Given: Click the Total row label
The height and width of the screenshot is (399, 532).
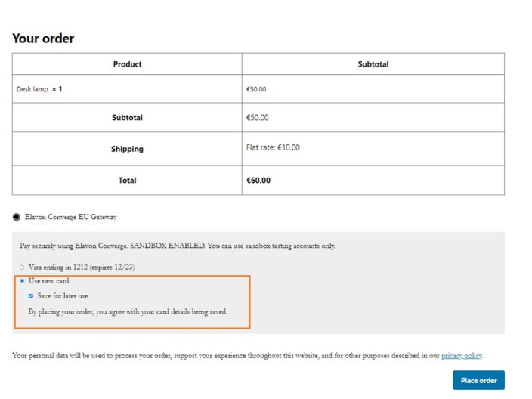Looking at the screenshot, I should 127,181.
